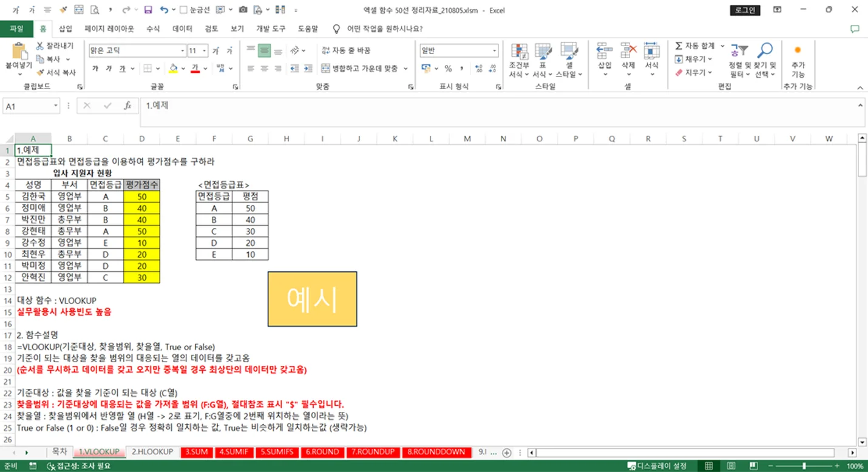Click the accounting number format icon
Viewport: 868px width, 472px height.
pyautogui.click(x=426, y=69)
